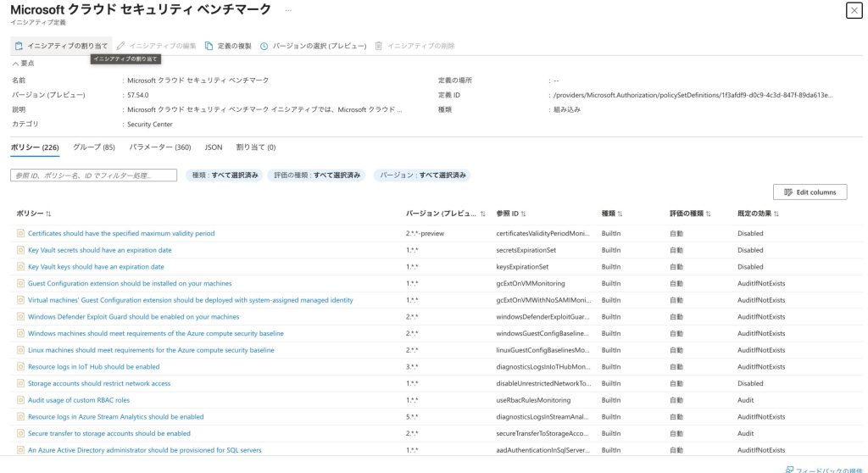Open the JSON tab
This screenshot has height=473, width=868.
214,147
